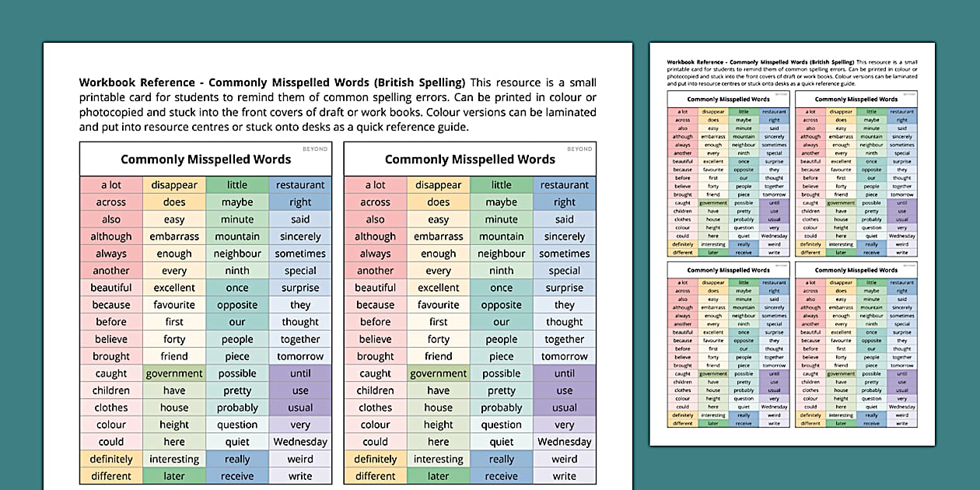Click the word 'colour'
Image resolution: width=980 pixels, height=490 pixels.
pos(110,424)
